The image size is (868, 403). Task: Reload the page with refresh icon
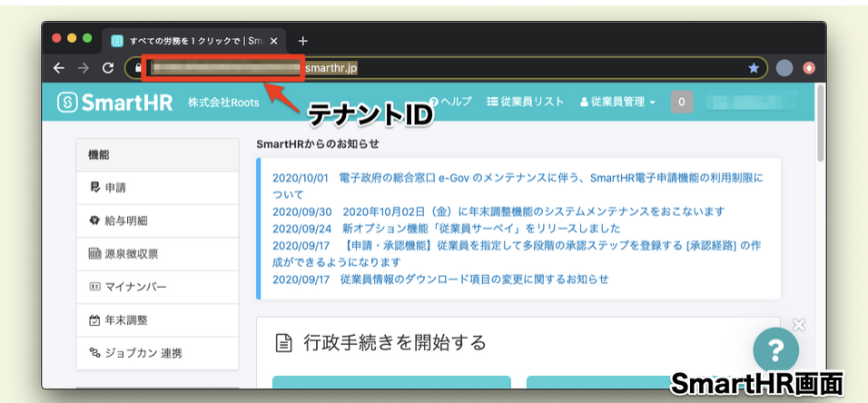[x=108, y=68]
